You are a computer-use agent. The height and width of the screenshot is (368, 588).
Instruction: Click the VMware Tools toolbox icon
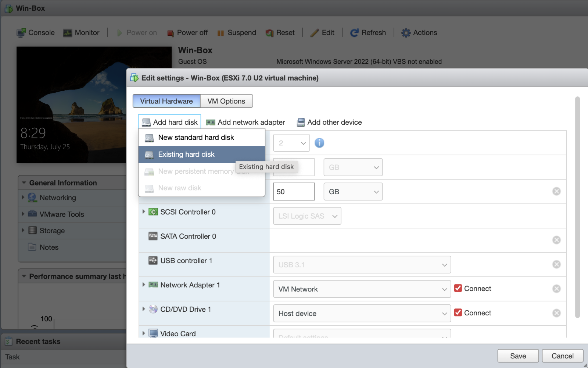point(32,213)
